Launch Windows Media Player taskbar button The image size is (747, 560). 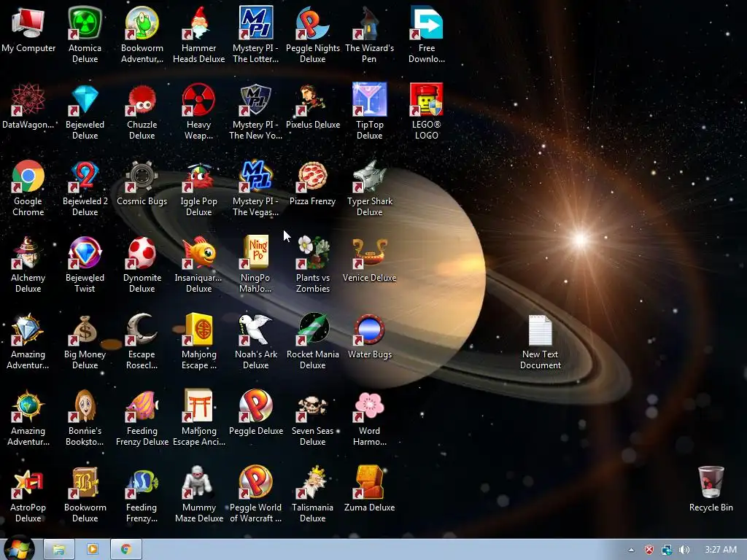(92, 550)
